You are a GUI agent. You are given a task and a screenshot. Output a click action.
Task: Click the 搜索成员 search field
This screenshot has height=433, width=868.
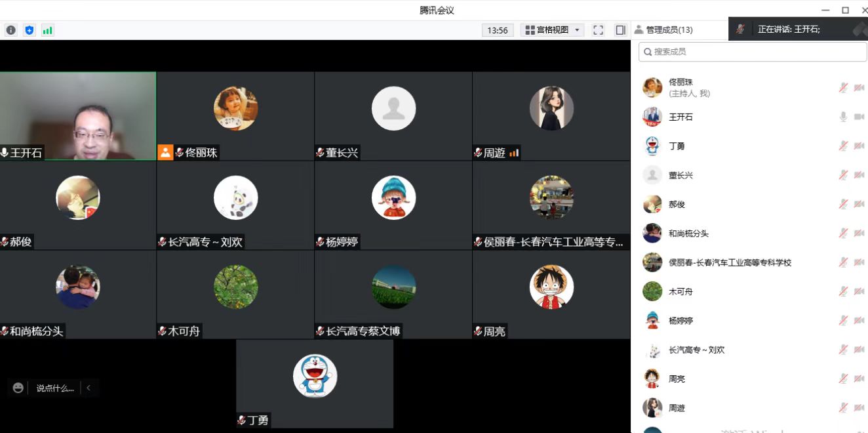753,52
